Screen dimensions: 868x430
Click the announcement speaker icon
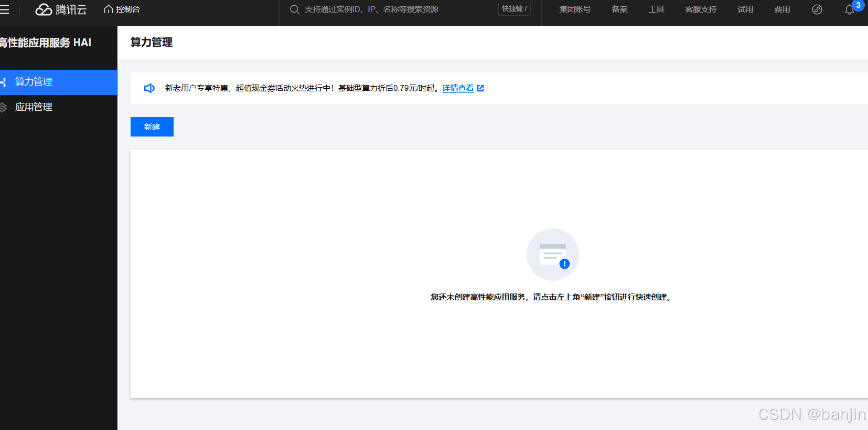pos(149,88)
